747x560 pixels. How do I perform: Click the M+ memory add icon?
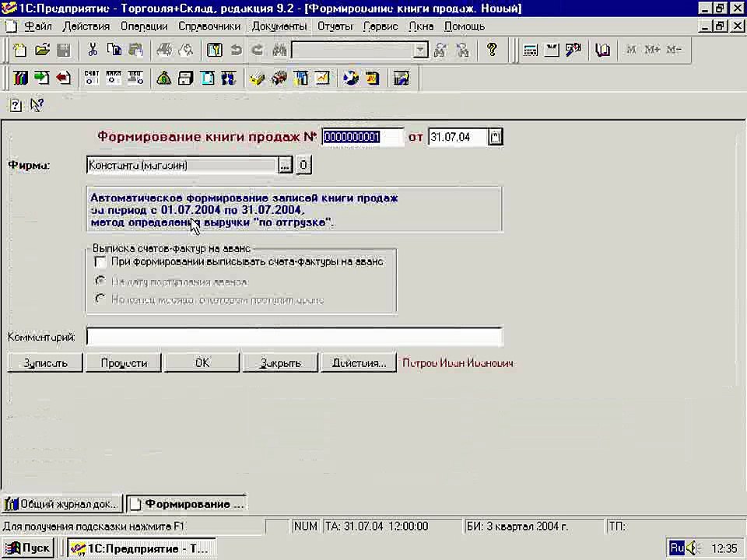click(652, 50)
